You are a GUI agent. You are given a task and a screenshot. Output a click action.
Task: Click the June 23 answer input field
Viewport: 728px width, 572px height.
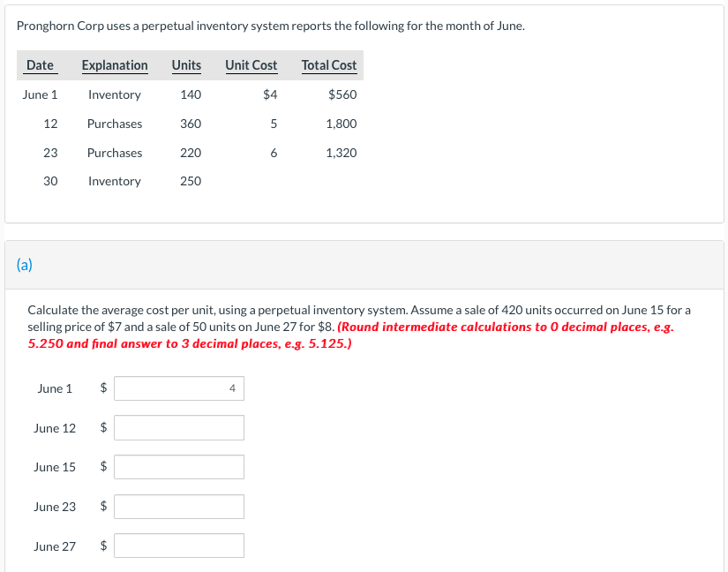tap(178, 506)
